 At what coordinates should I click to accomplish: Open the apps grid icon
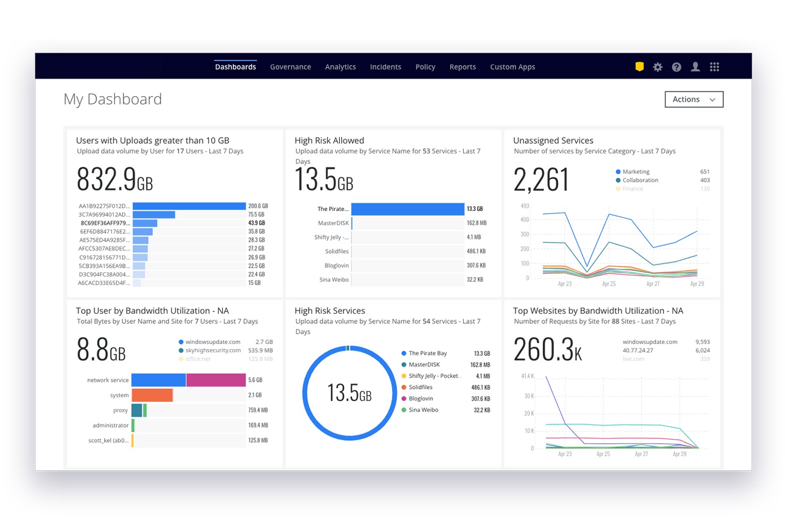coord(714,67)
